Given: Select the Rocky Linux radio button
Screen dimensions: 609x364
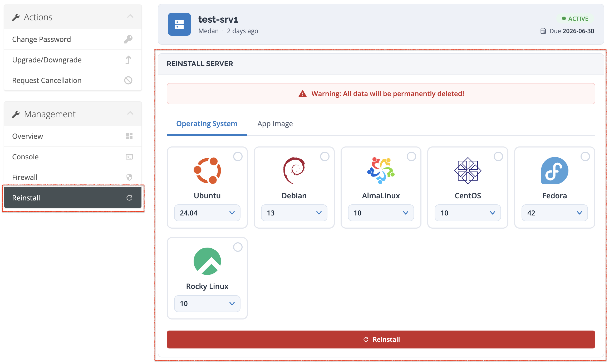Looking at the screenshot, I should point(238,247).
